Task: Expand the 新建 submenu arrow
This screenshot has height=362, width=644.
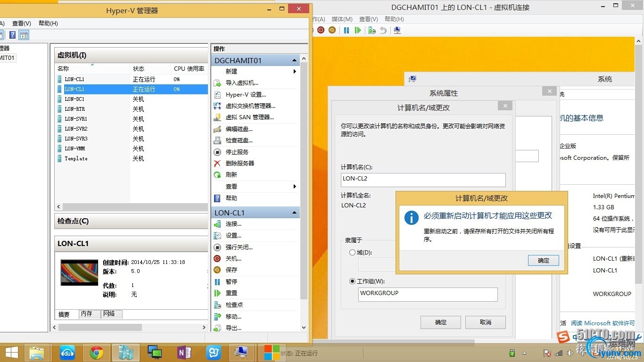Action: pyautogui.click(x=295, y=72)
